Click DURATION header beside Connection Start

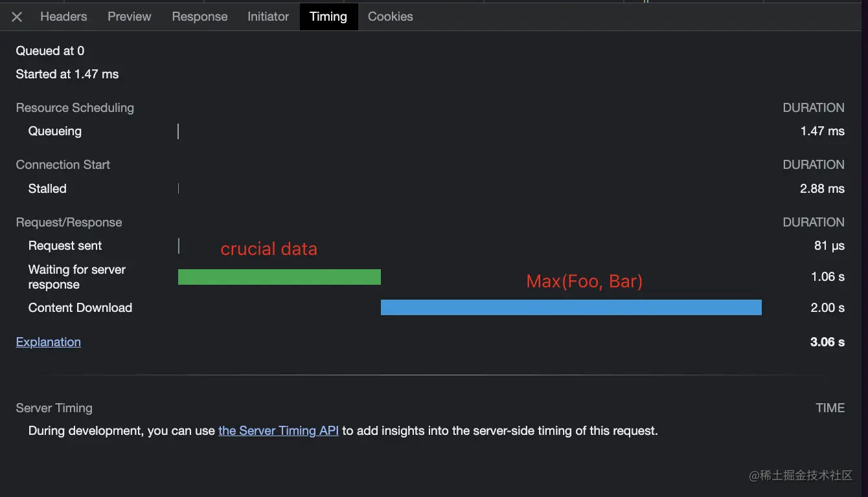tap(814, 165)
